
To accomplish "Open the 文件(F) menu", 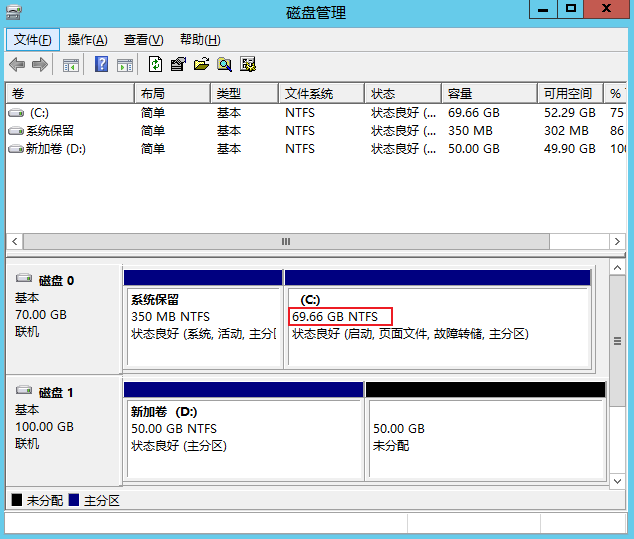I will click(33, 40).
